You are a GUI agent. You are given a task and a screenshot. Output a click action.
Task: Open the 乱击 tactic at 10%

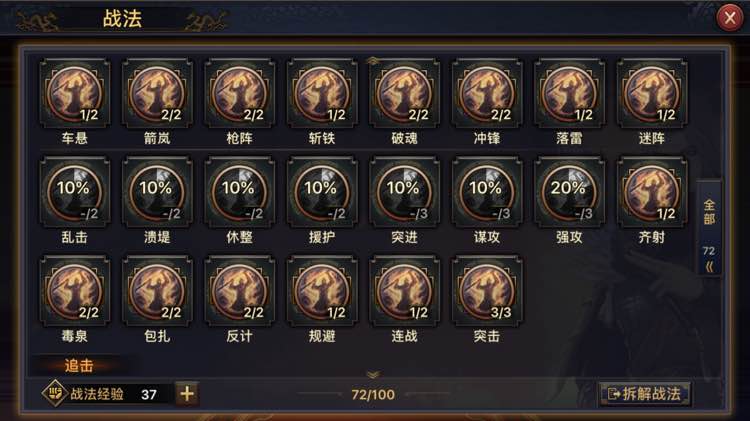point(75,192)
